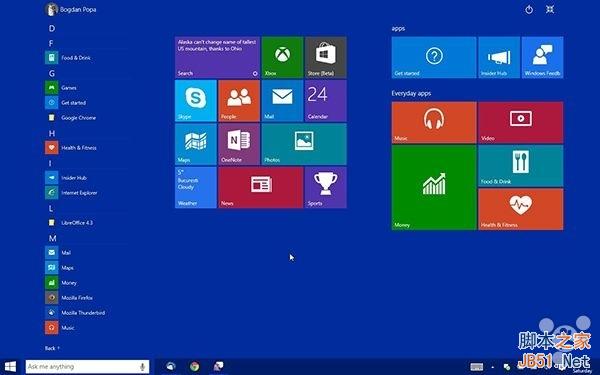This screenshot has height=375, width=600.
Task: Click the apps group heading
Action: point(398,28)
